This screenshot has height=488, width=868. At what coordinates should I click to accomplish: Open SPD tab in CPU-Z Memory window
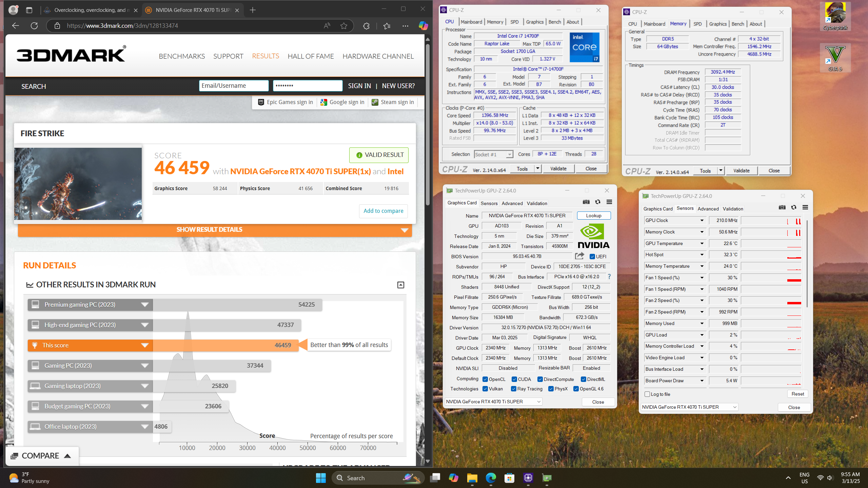click(697, 24)
